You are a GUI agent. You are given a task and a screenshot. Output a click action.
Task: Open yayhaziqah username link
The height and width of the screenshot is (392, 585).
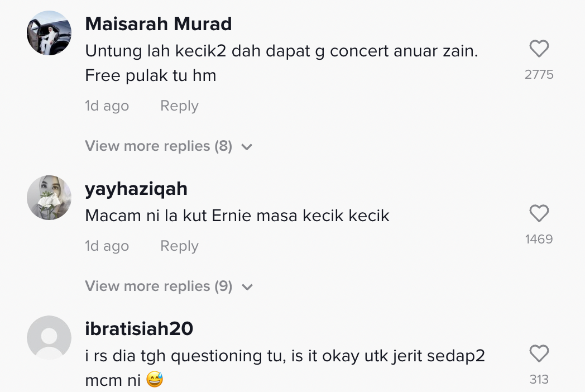(136, 189)
